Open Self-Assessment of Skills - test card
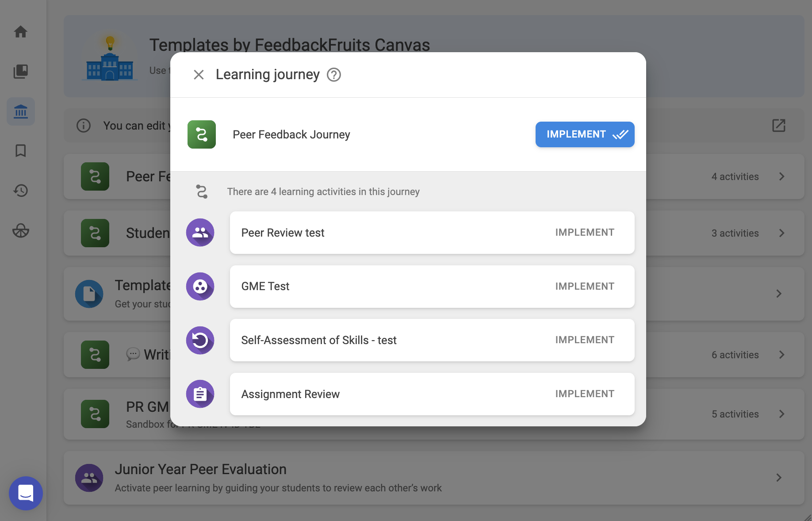The image size is (812, 521). point(432,340)
